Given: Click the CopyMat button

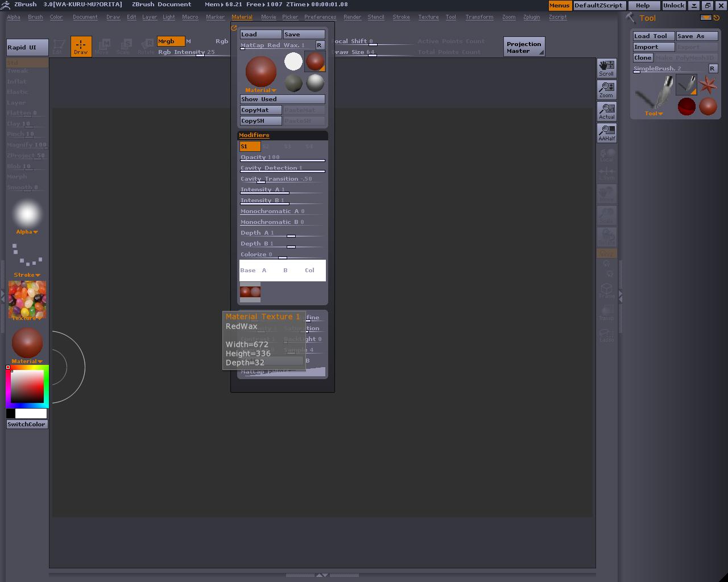Looking at the screenshot, I should [x=260, y=110].
